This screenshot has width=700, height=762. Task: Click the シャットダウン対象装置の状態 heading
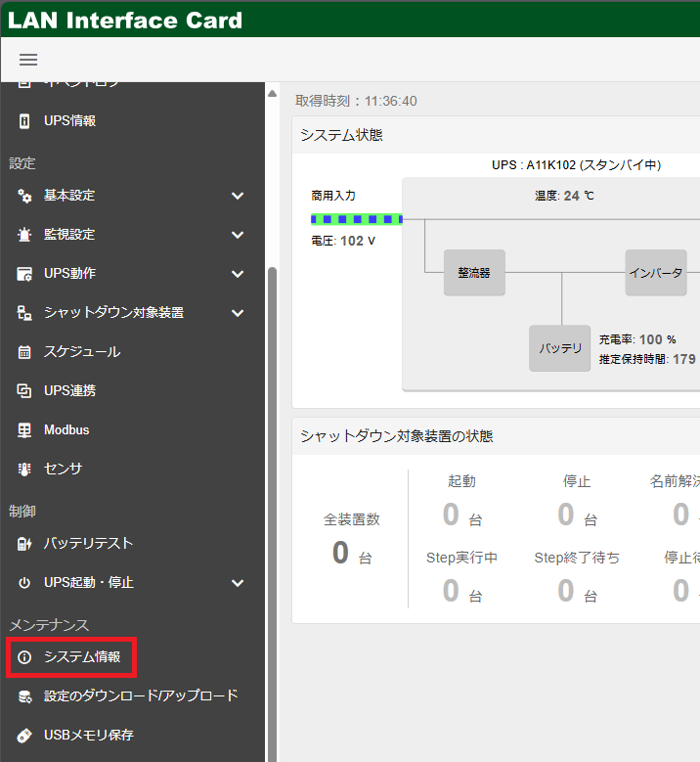pyautogui.click(x=396, y=436)
